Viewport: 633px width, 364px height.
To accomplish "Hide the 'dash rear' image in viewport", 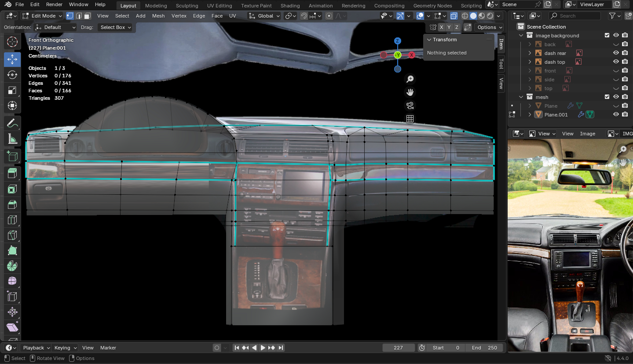I will (x=616, y=53).
